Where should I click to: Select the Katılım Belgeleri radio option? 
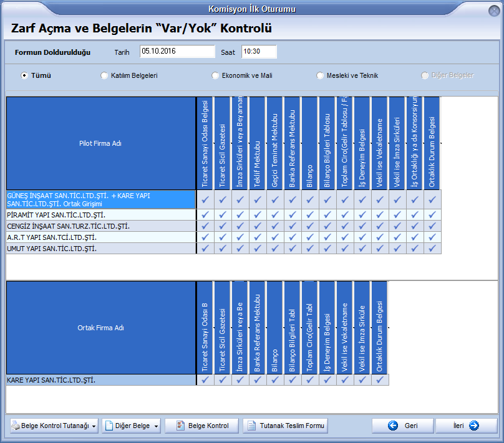(x=104, y=75)
